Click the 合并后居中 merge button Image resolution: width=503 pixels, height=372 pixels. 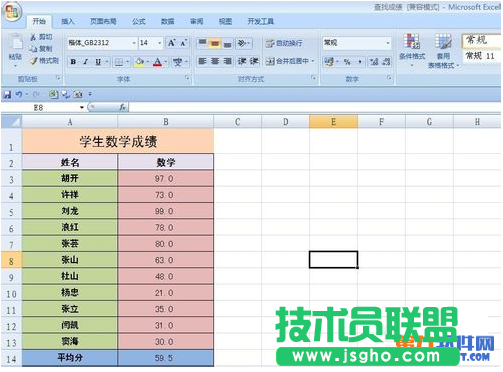tap(290, 61)
